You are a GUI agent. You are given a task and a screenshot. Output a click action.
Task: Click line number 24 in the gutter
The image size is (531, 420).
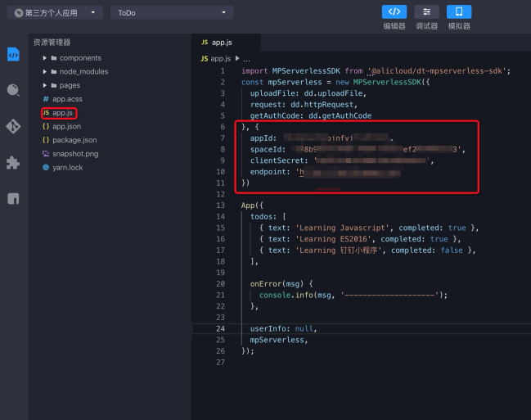[x=220, y=328]
